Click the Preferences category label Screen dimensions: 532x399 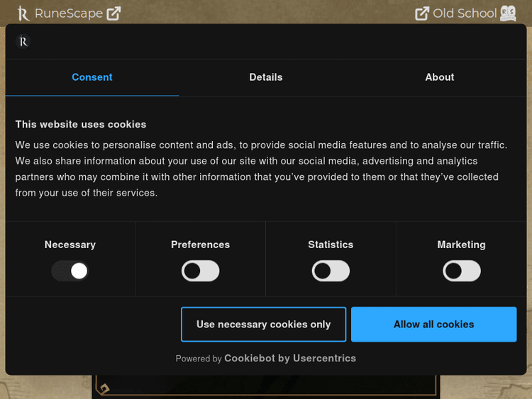point(200,245)
